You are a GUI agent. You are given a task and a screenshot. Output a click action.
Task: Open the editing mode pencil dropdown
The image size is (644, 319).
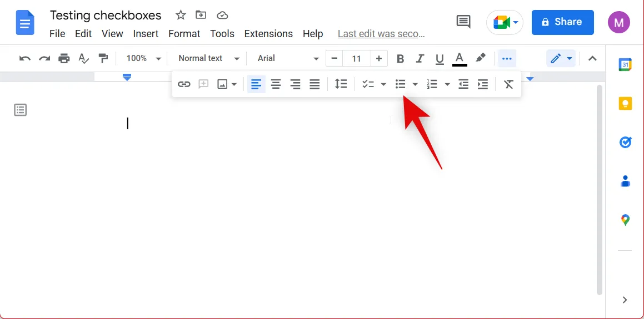point(561,59)
